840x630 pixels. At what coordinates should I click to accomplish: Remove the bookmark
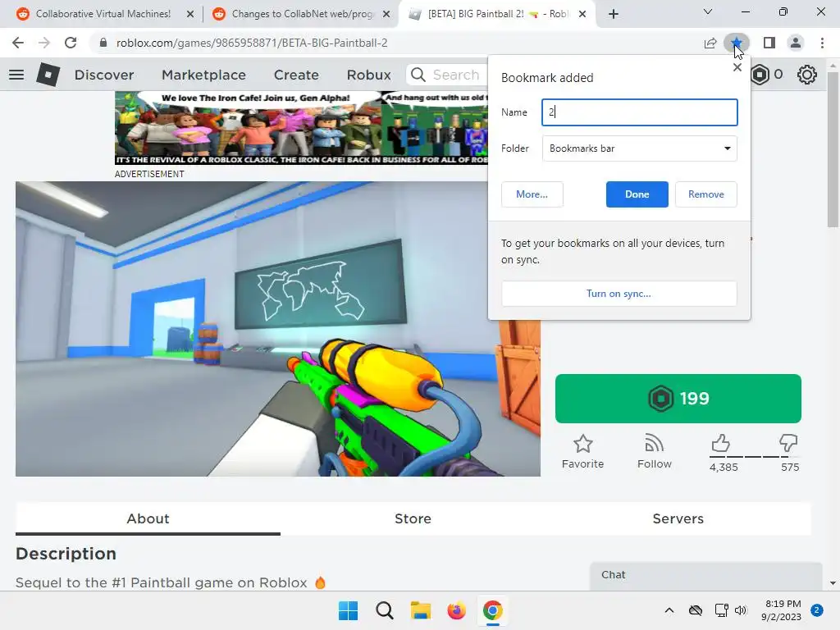[706, 194]
